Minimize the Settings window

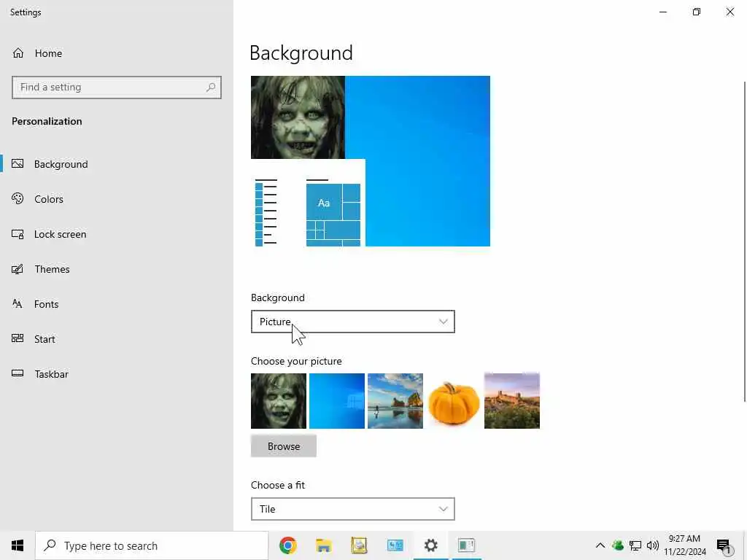coord(663,12)
